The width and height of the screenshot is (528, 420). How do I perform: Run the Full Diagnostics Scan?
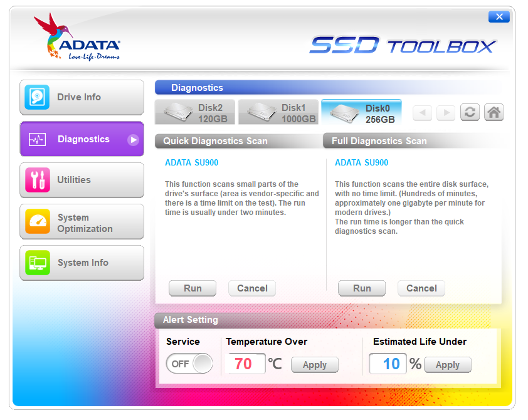[x=362, y=288]
